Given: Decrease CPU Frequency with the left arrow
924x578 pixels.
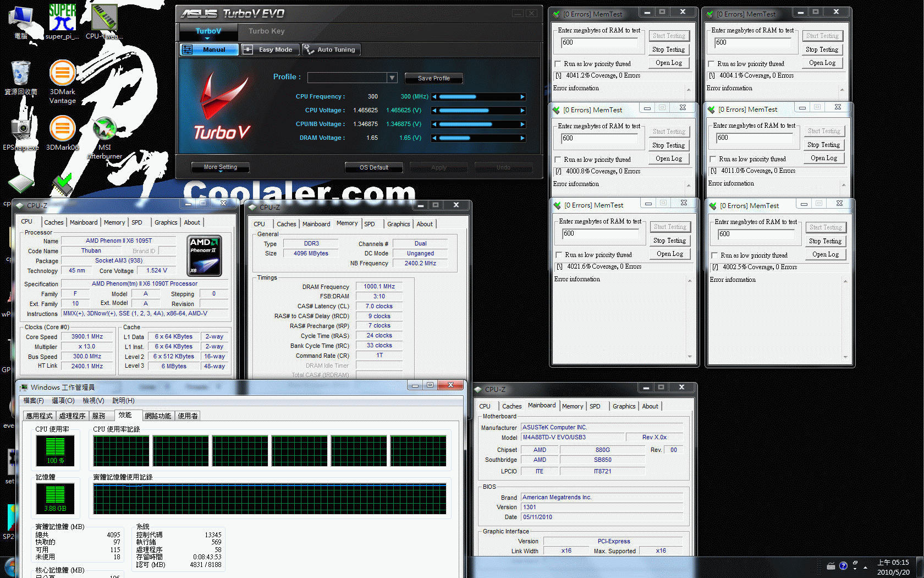Looking at the screenshot, I should tap(435, 97).
